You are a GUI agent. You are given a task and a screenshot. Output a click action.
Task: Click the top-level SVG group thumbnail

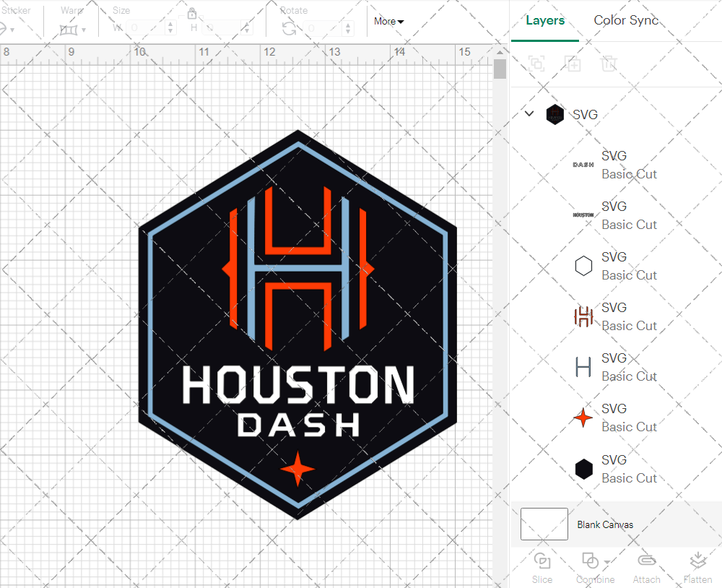click(x=554, y=114)
